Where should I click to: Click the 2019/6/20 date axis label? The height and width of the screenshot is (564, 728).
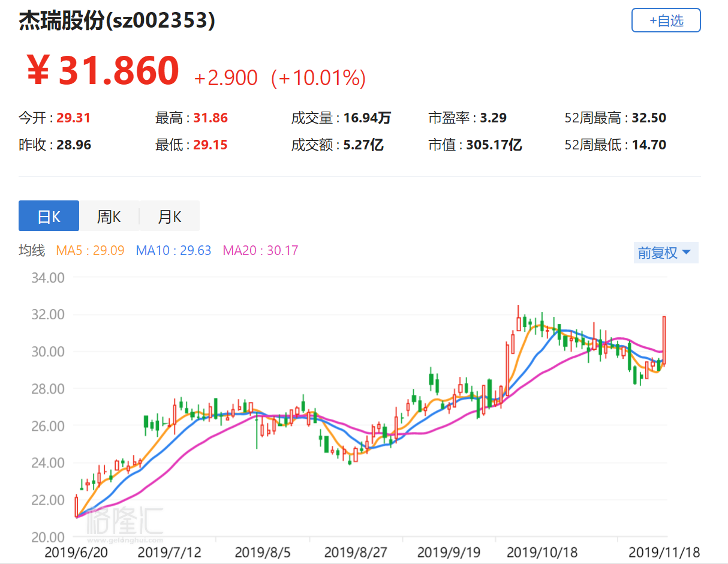click(x=76, y=551)
